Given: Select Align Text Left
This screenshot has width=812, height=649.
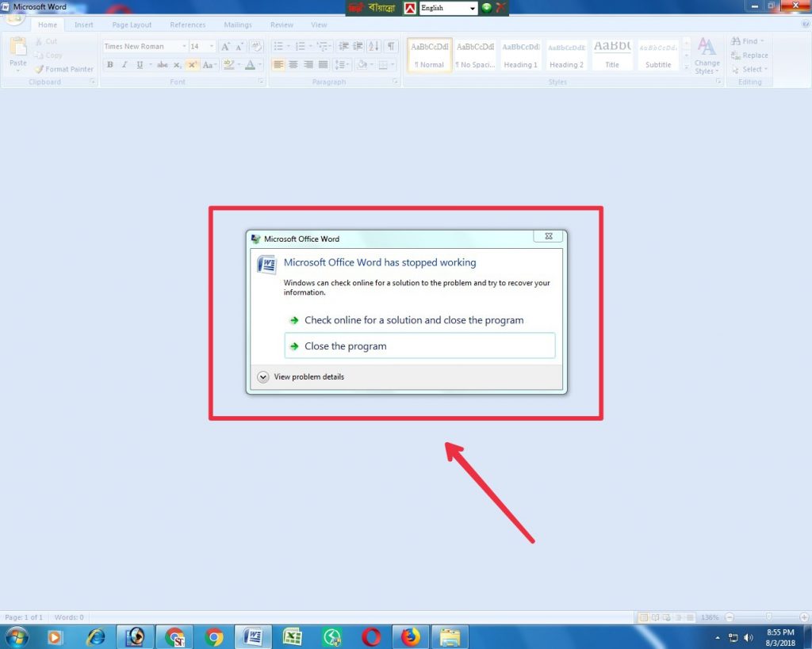Looking at the screenshot, I should 278,65.
